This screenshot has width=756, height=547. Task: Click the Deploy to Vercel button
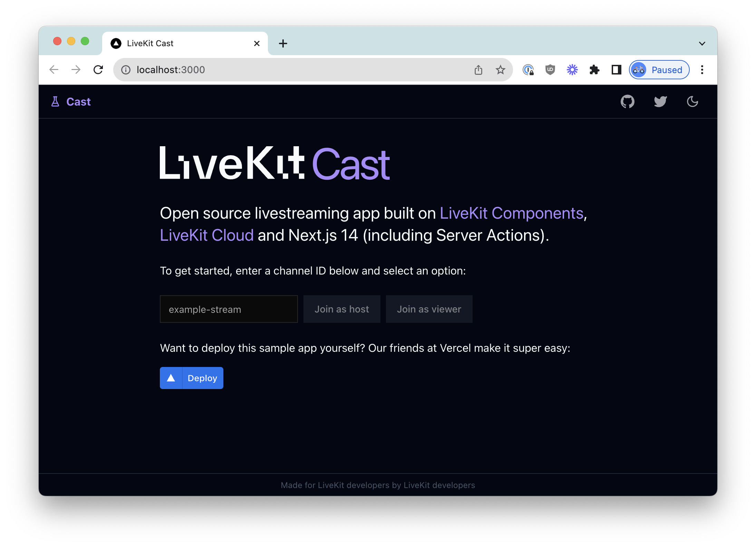[191, 378]
